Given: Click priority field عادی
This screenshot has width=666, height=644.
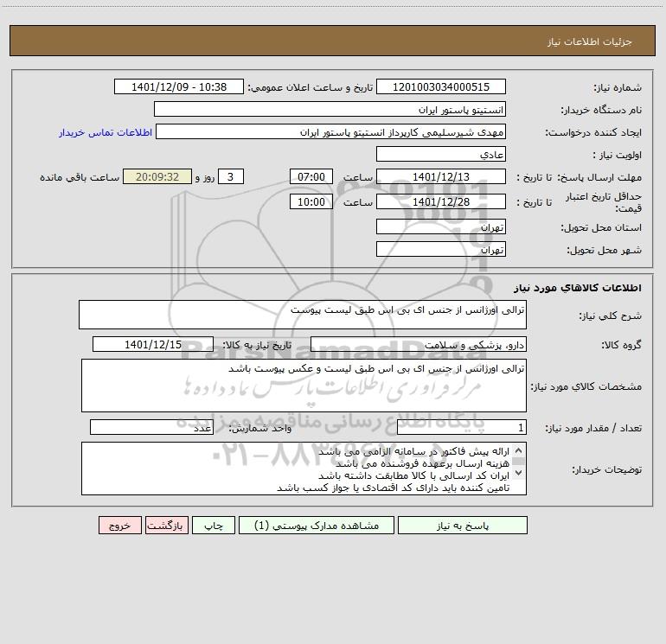Looking at the screenshot, I should pos(441,154).
